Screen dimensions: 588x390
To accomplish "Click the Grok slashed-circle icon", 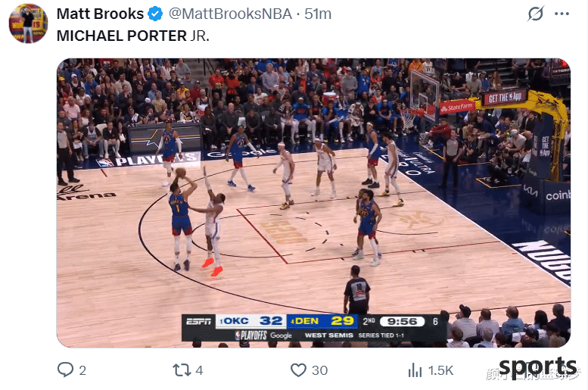I will 535,14.
